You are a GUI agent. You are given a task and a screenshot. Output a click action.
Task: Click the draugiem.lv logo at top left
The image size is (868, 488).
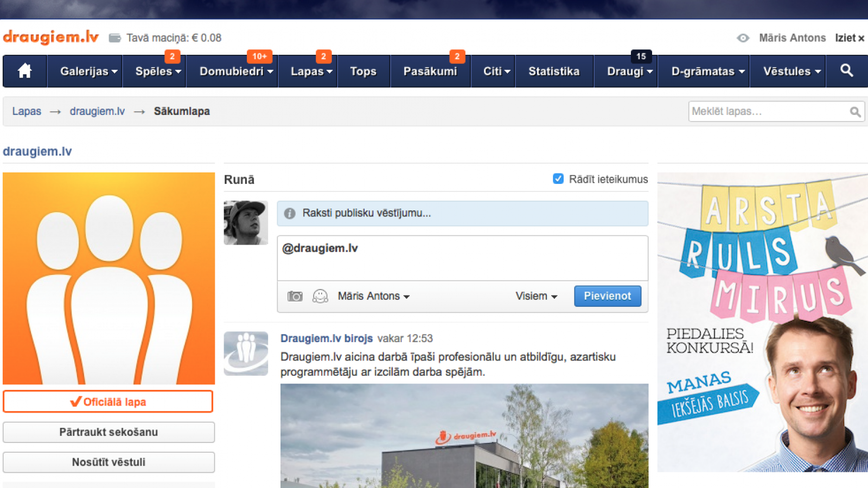51,37
